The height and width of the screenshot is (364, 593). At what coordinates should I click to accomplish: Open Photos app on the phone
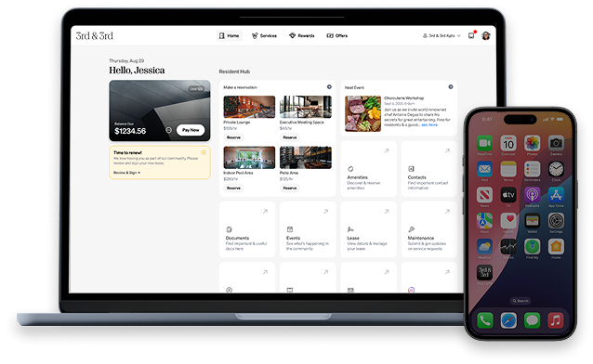click(532, 143)
